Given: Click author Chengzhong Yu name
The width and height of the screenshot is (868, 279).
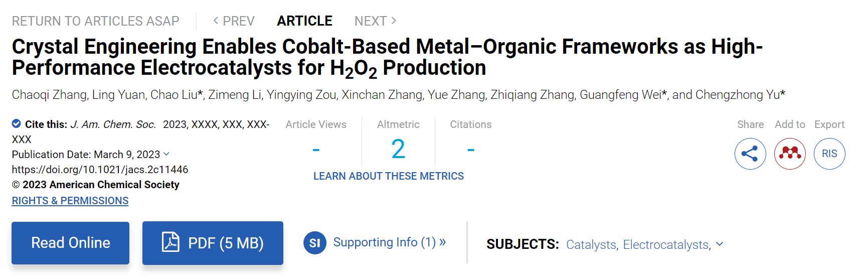Looking at the screenshot, I should [x=738, y=95].
